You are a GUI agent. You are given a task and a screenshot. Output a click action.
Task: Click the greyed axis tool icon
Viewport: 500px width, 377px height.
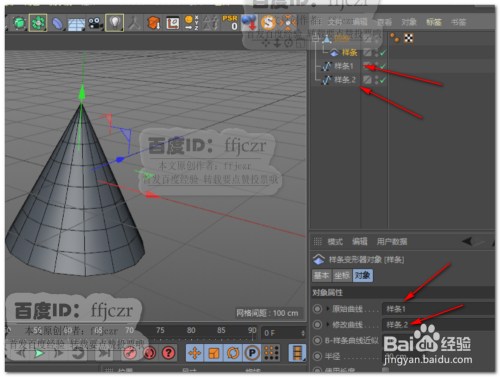(x=134, y=23)
